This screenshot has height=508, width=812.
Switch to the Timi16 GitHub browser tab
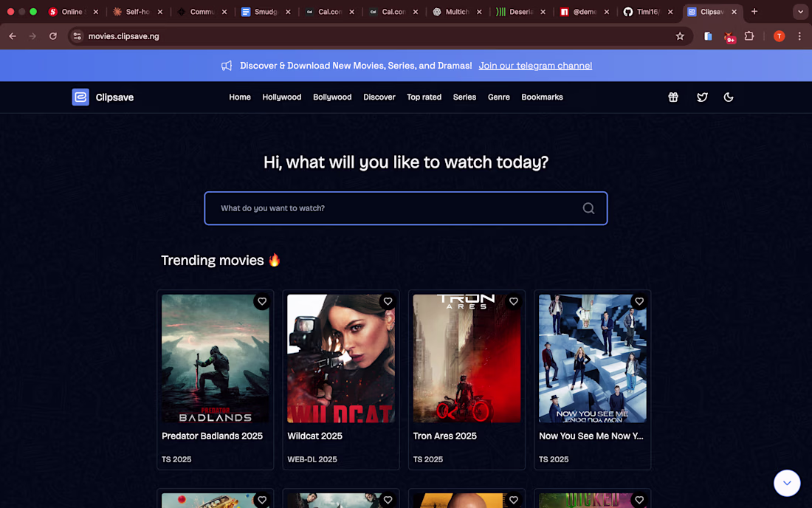click(x=647, y=11)
